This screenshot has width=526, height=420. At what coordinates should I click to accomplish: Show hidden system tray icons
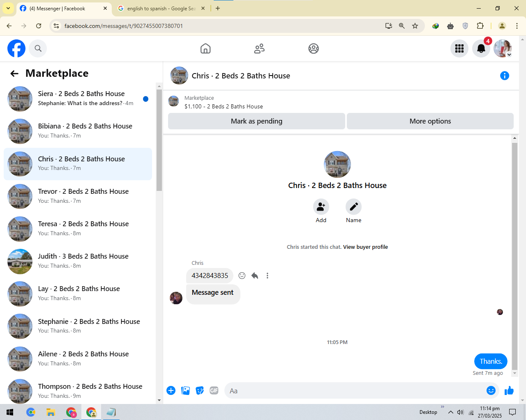point(451,412)
